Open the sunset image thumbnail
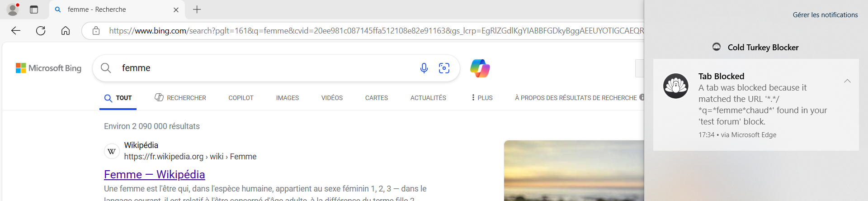 coord(574,171)
